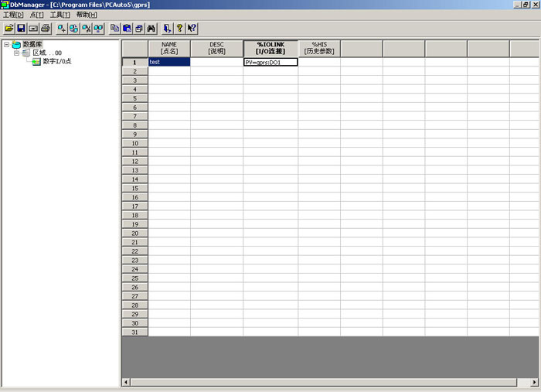The height and width of the screenshot is (392, 541).
Task: Click the horizontal scrollbar right arrow
Action: coord(534,382)
